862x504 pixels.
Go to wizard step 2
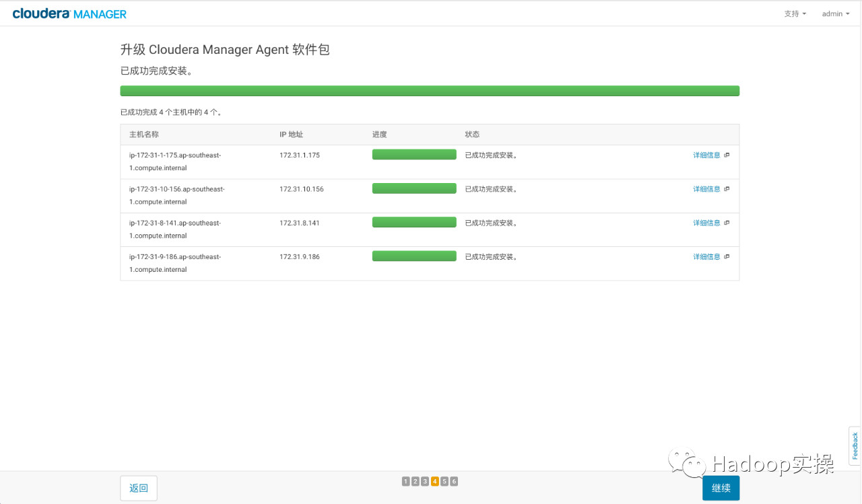416,481
